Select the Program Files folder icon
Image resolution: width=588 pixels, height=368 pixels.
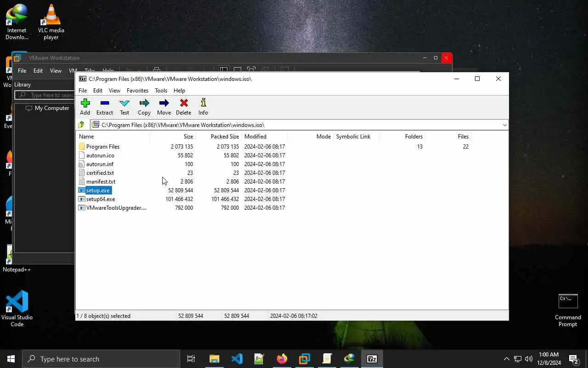point(82,146)
